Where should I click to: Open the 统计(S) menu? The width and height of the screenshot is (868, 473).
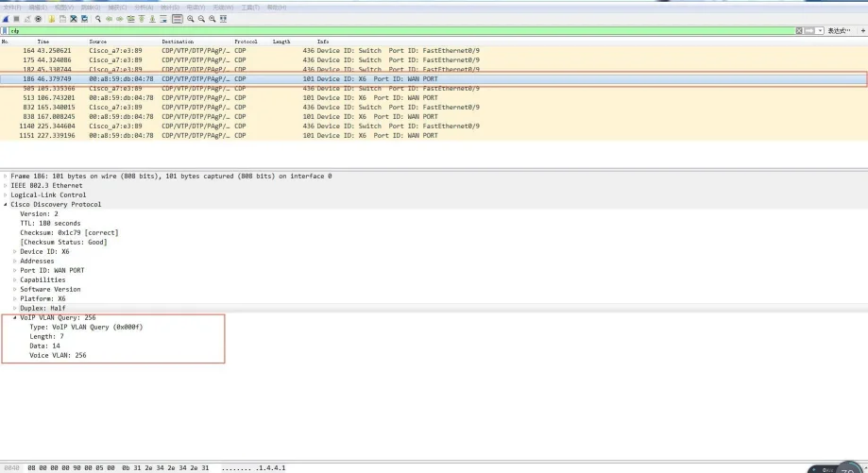(170, 7)
